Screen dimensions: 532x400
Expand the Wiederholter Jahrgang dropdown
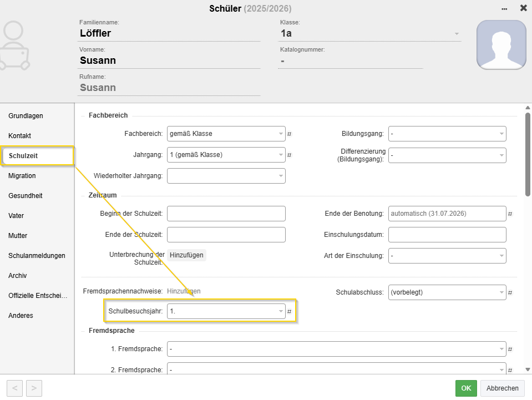226,176
